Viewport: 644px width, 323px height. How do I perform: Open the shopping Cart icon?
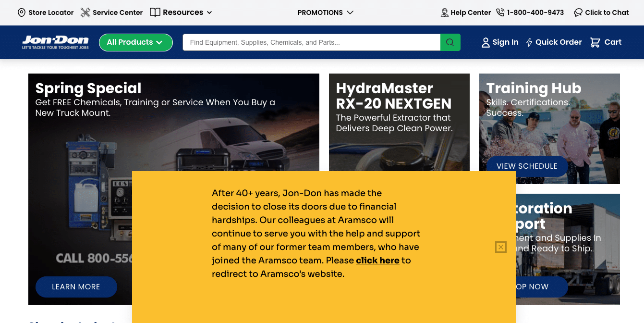595,42
